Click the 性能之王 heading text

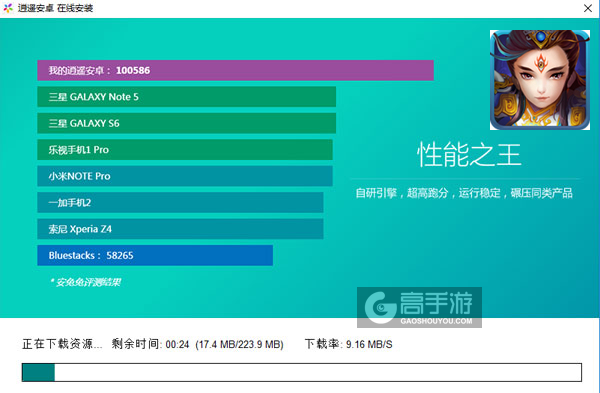(x=469, y=155)
